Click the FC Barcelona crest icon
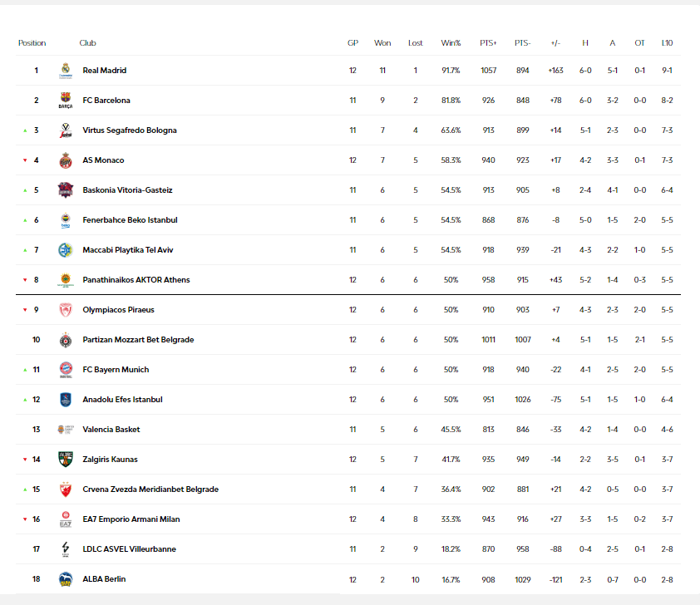Viewport: 700px width, 605px height. (x=66, y=101)
